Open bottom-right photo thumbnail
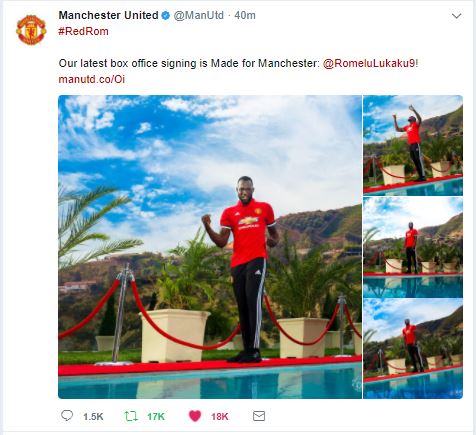476x435 pixels. click(413, 349)
